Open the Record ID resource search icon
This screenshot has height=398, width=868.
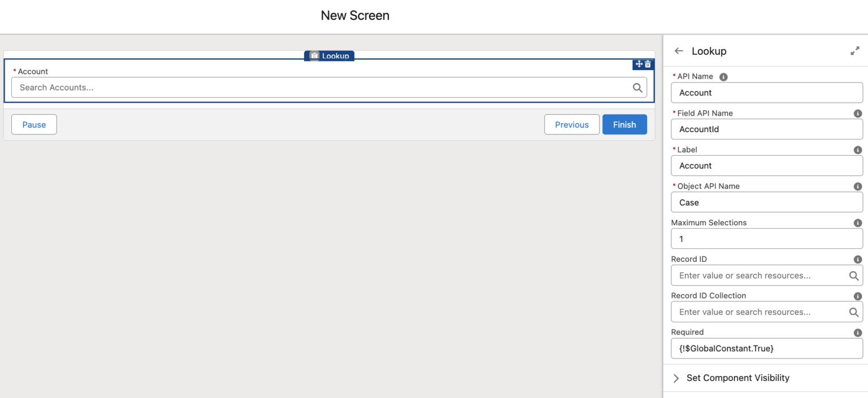854,275
